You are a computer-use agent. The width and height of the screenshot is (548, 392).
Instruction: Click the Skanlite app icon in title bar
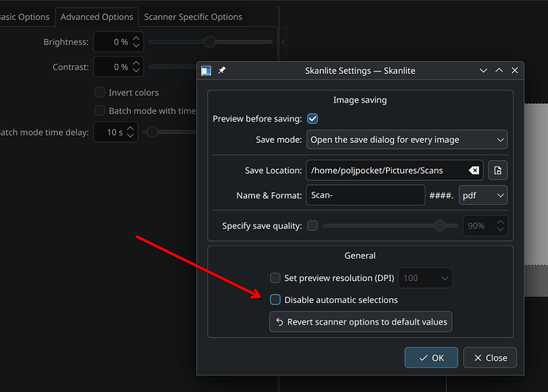coord(206,71)
